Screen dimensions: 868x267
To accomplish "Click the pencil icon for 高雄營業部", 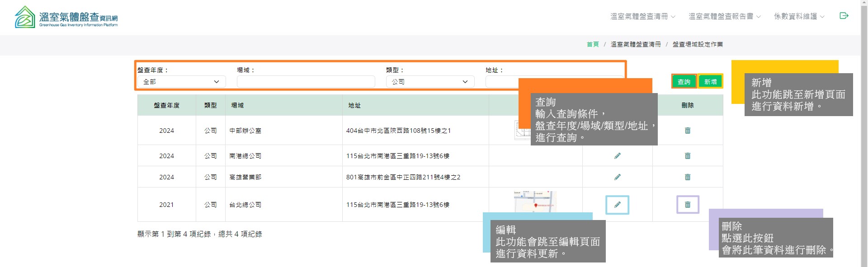I will tap(617, 177).
